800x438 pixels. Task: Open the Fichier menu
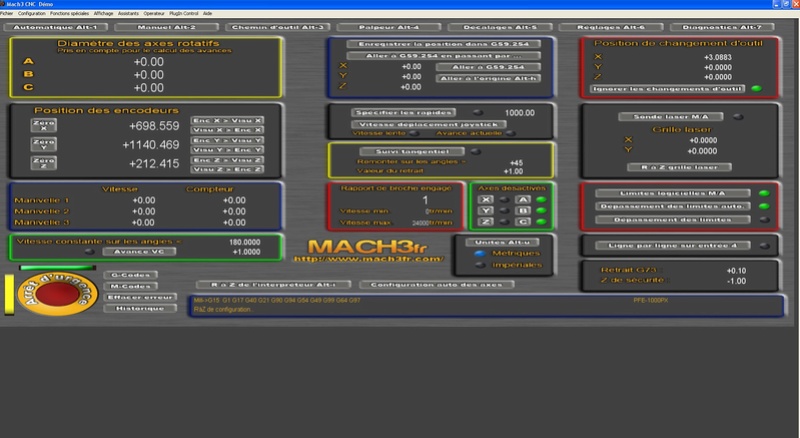[x=7, y=13]
